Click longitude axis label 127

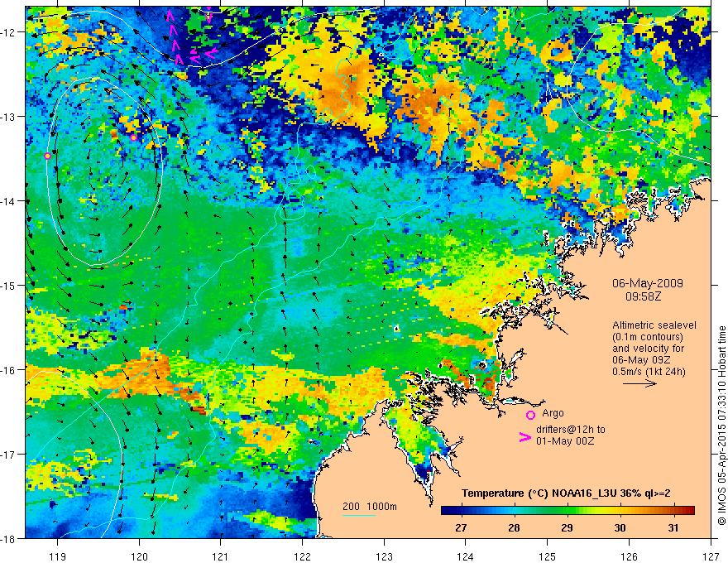[x=711, y=556]
